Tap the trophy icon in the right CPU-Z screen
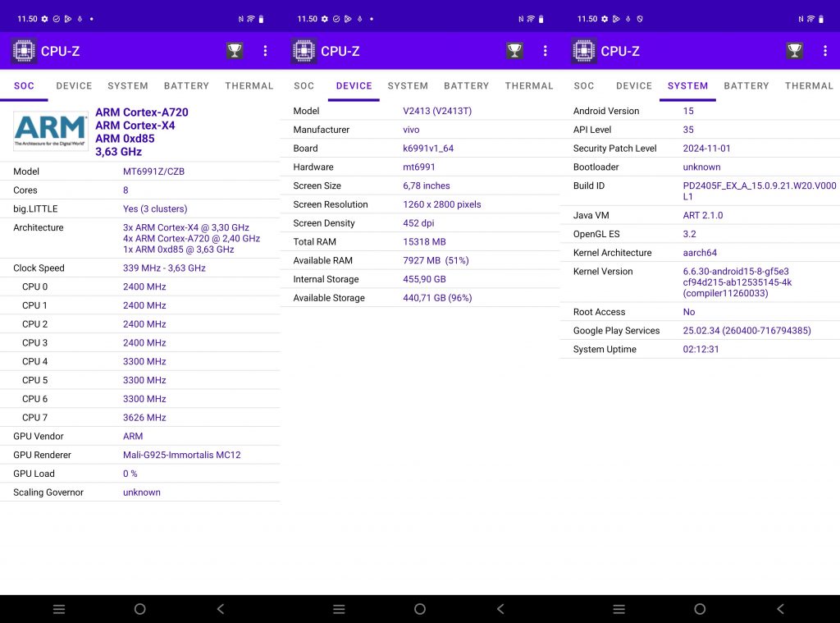This screenshot has height=623, width=840. tap(794, 51)
